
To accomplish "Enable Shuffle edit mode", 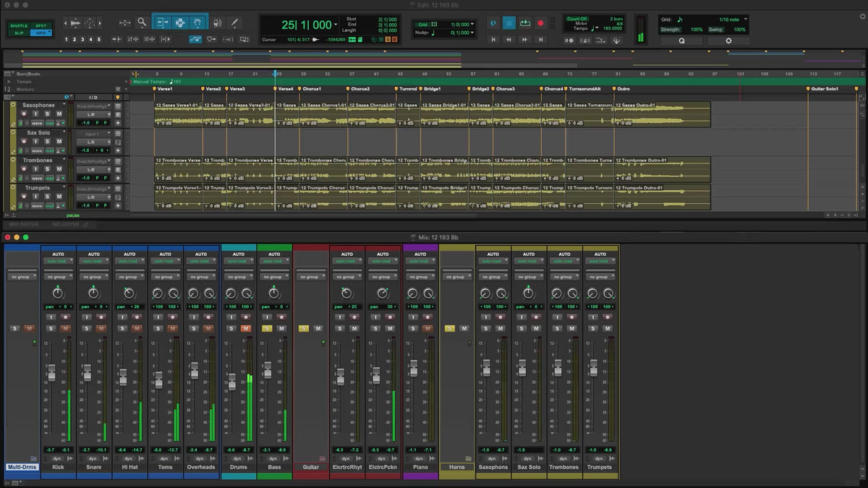I will point(19,26).
